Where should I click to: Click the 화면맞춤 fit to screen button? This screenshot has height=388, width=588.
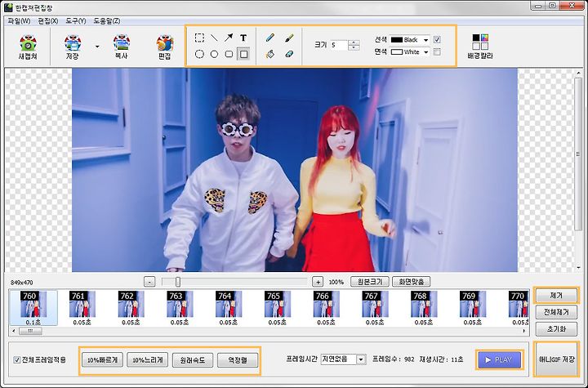click(x=411, y=282)
